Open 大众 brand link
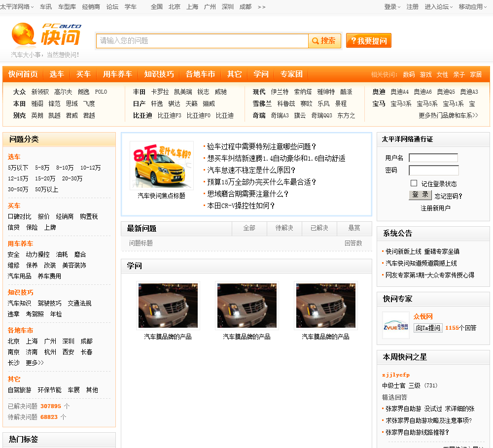The height and width of the screenshot is (448, 493). click(19, 92)
